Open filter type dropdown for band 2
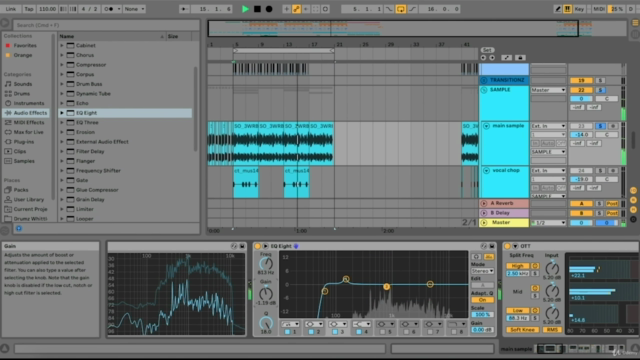This screenshot has height=360, width=640. tap(314, 324)
